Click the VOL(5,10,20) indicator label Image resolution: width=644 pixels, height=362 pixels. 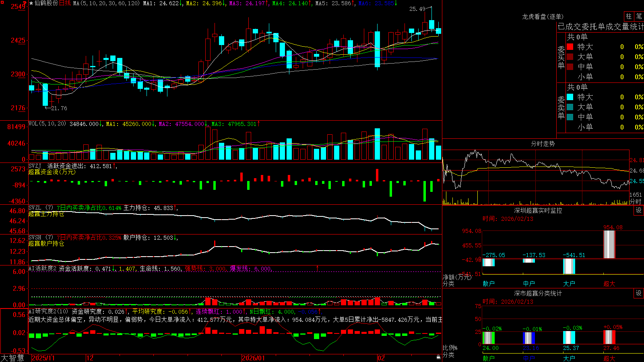[47, 124]
